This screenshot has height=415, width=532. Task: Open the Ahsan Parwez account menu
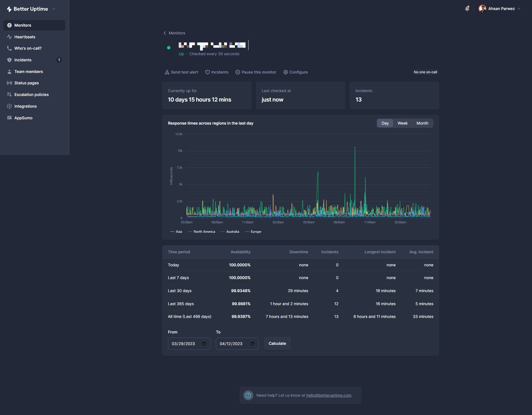tap(500, 9)
